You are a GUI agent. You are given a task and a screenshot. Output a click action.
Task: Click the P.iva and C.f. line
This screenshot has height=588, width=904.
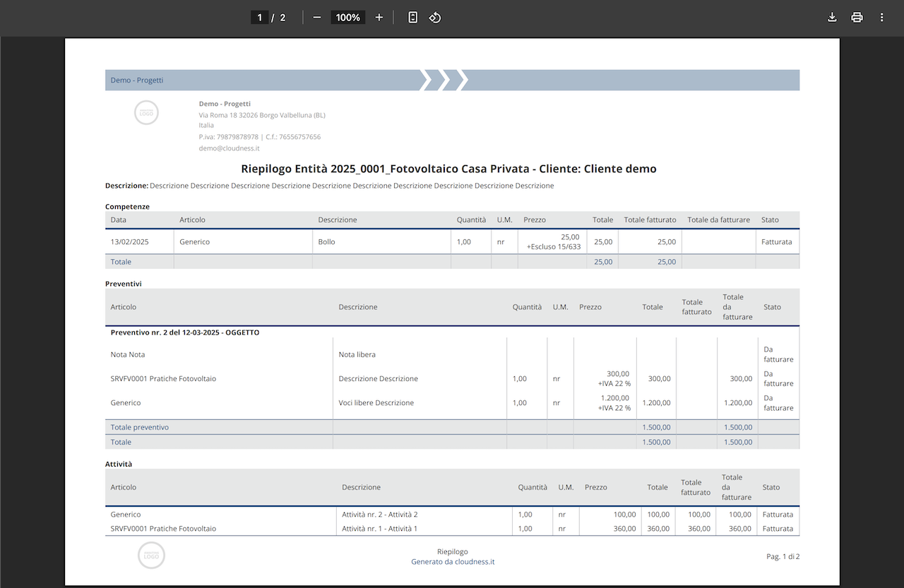point(260,137)
